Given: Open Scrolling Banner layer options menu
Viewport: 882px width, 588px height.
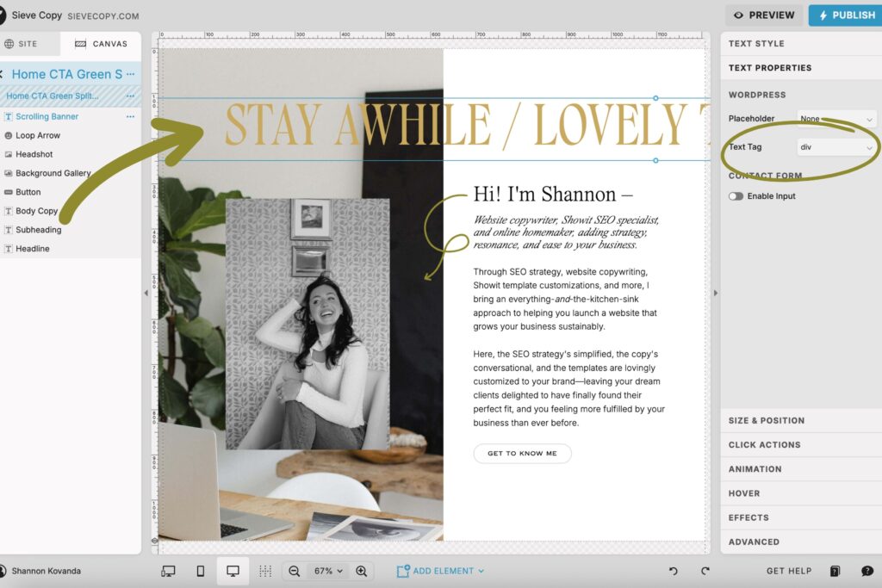Looking at the screenshot, I should tap(131, 116).
